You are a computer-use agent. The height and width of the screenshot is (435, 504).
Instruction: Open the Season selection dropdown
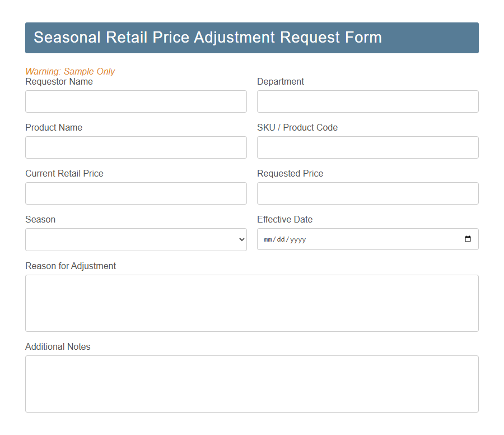tap(134, 239)
